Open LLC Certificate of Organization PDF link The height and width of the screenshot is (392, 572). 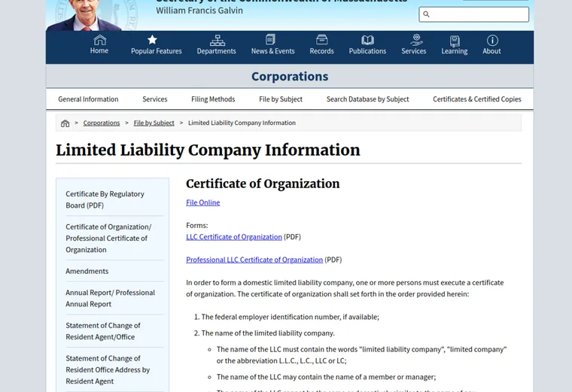(x=234, y=237)
